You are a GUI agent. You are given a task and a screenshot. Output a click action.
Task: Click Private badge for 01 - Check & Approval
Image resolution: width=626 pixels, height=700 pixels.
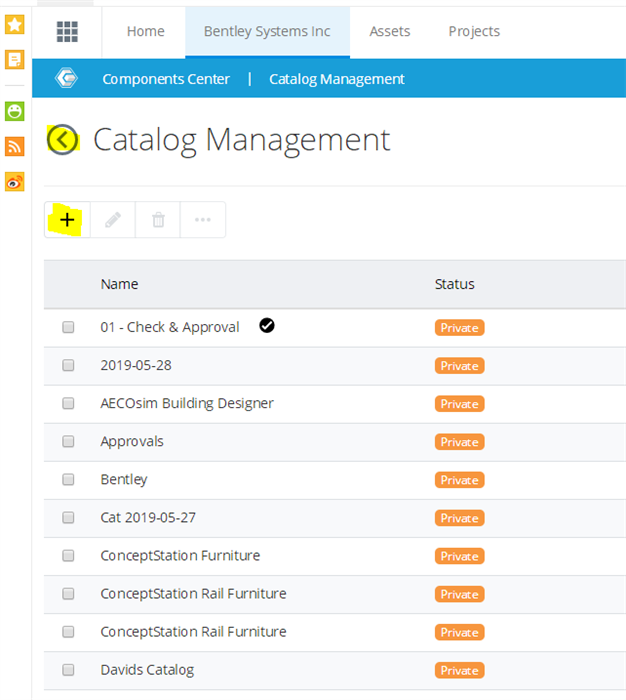click(459, 328)
